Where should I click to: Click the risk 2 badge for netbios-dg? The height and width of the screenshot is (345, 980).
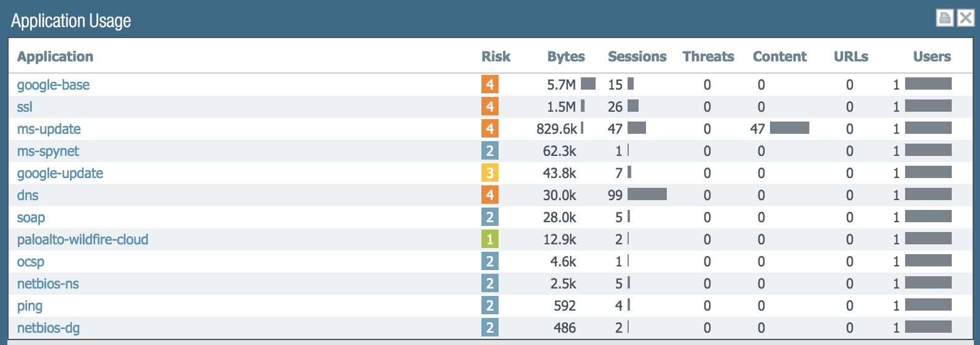(489, 327)
